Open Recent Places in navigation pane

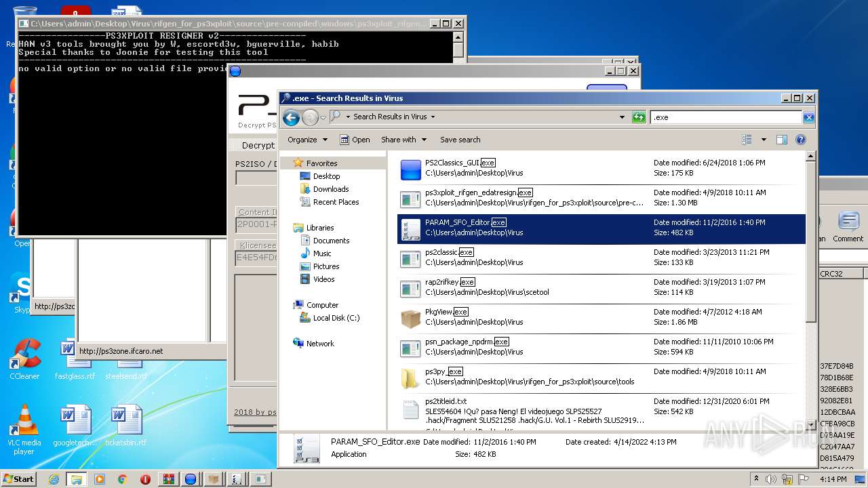click(336, 202)
